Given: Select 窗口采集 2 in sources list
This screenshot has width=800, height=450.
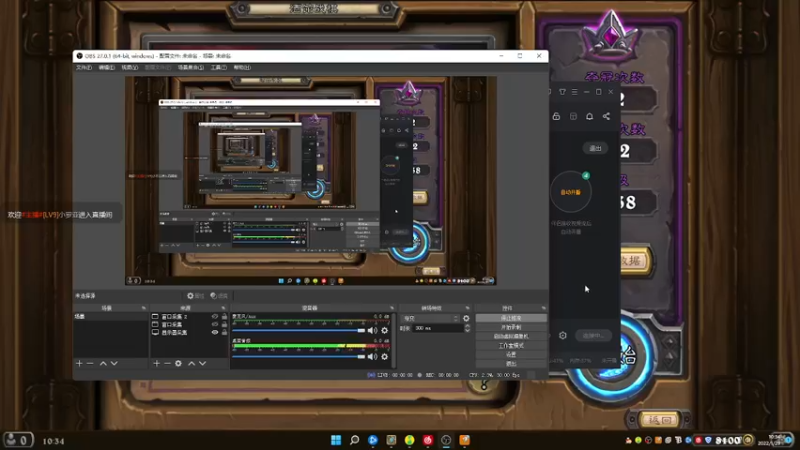Looking at the screenshot, I should pos(174,316).
